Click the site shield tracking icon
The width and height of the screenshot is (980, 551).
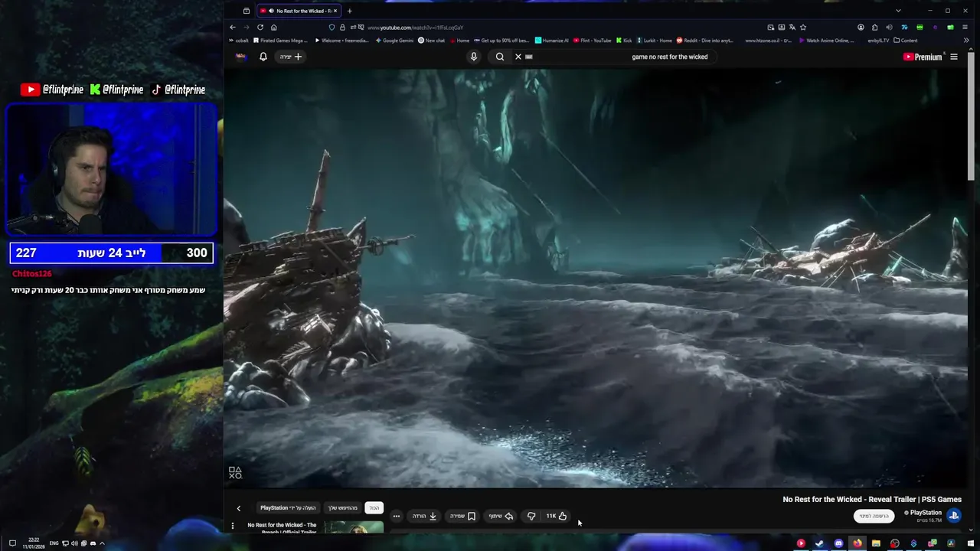[x=332, y=28]
